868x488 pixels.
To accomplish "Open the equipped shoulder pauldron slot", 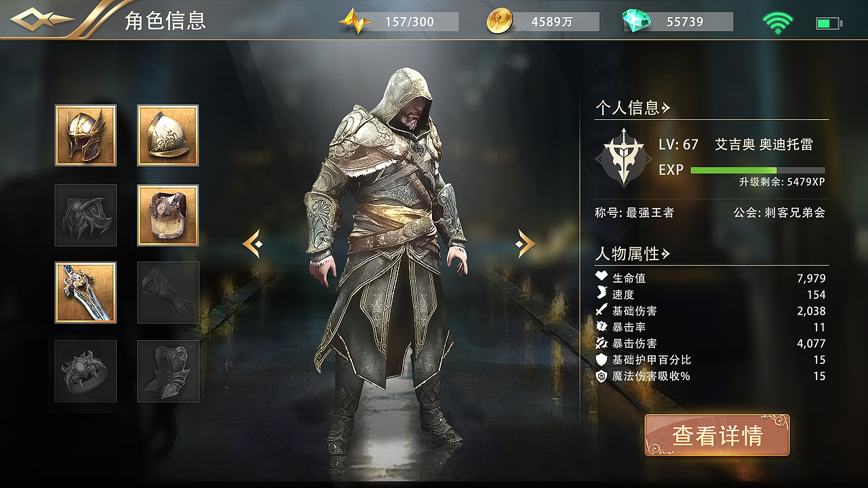I will point(168,136).
